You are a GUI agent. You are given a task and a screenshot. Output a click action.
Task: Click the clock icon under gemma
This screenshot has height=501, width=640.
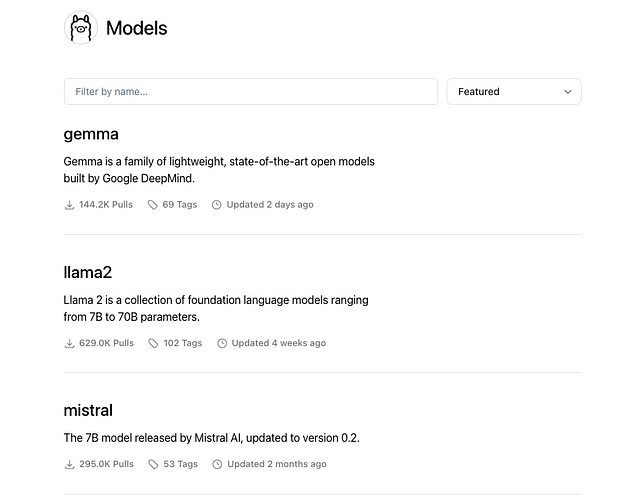217,205
